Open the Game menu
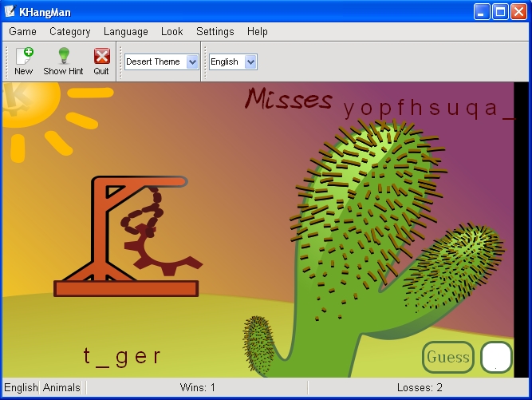The width and height of the screenshot is (532, 400). [x=22, y=32]
